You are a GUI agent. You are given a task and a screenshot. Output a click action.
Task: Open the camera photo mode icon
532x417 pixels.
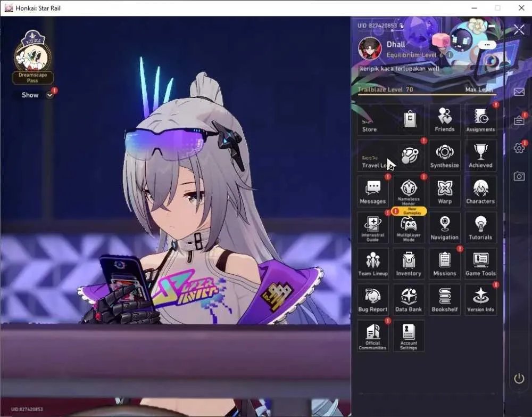click(519, 176)
